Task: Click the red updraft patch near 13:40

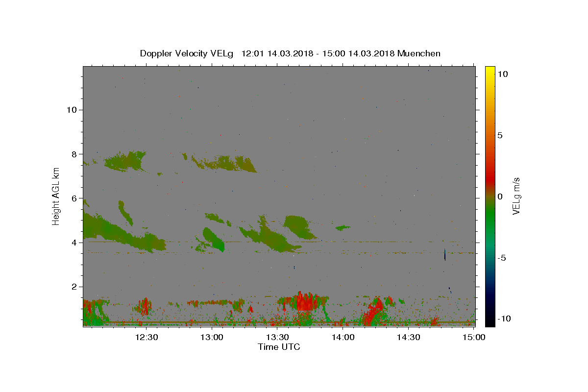Action: coord(305,301)
